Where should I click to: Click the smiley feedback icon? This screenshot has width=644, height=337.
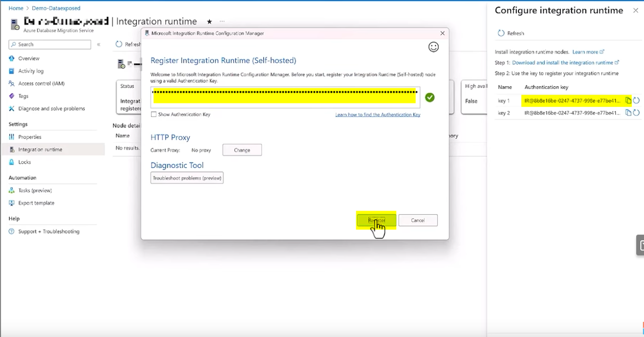point(433,47)
